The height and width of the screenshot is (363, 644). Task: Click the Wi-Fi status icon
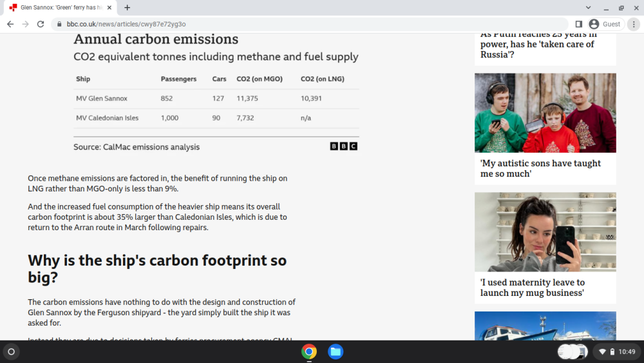click(x=602, y=351)
